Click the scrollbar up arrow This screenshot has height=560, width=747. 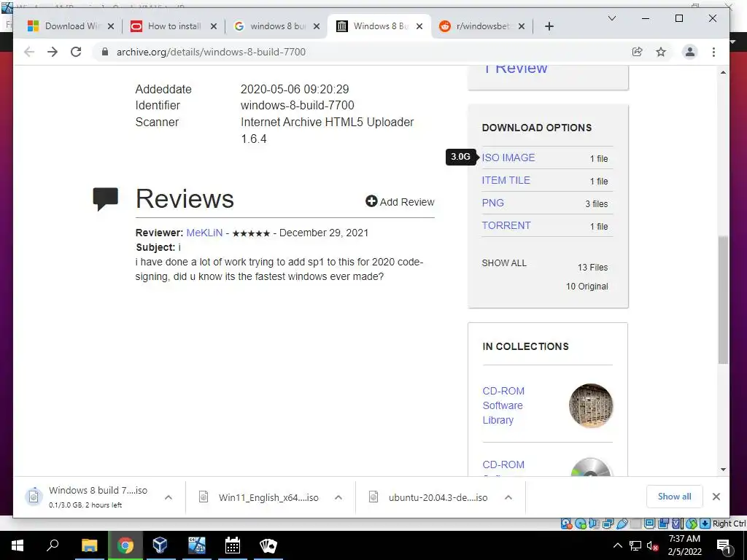point(723,72)
